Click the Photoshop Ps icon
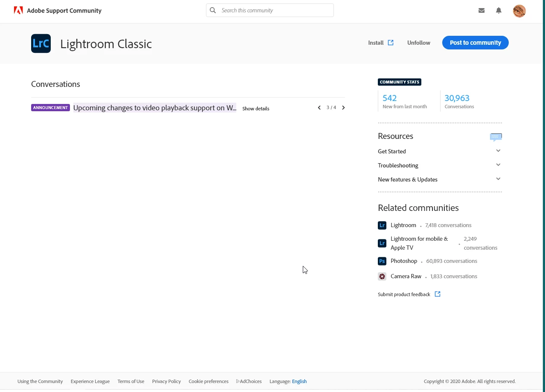545x392 pixels. coord(382,261)
